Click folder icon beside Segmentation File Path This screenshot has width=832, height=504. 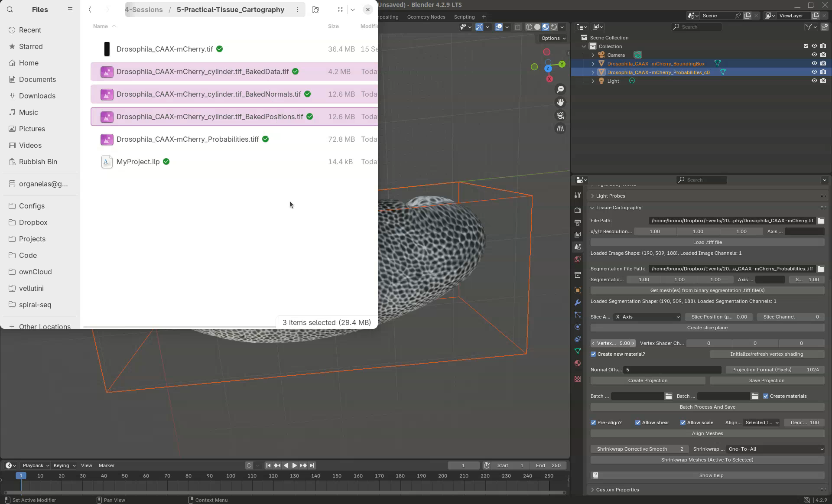[x=821, y=269]
